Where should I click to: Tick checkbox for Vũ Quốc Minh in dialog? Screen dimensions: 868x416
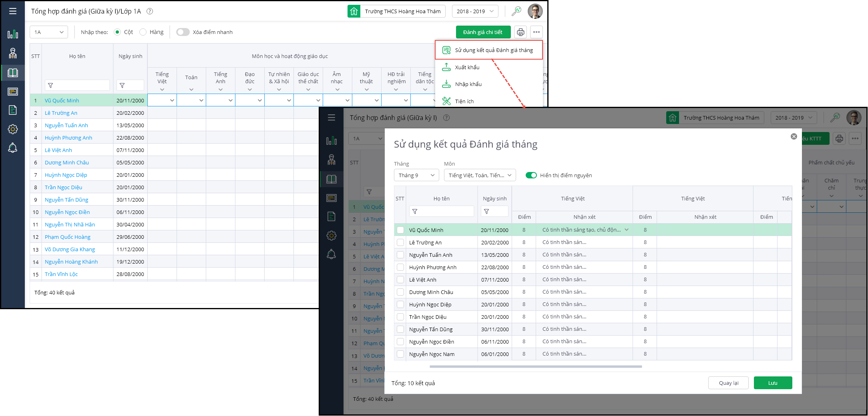click(x=400, y=230)
